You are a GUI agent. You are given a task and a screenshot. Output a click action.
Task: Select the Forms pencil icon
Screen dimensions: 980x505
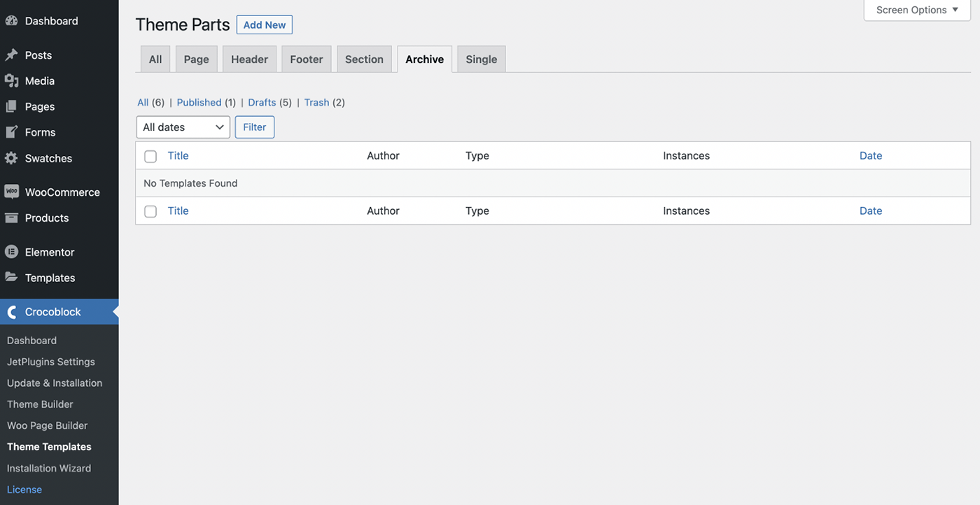click(11, 131)
